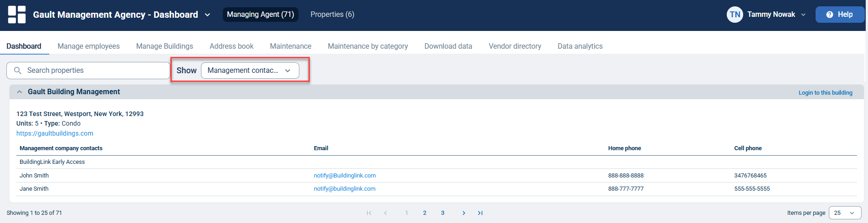This screenshot has height=223, width=868.
Task: Open Items per page dropdown
Action: click(x=845, y=213)
